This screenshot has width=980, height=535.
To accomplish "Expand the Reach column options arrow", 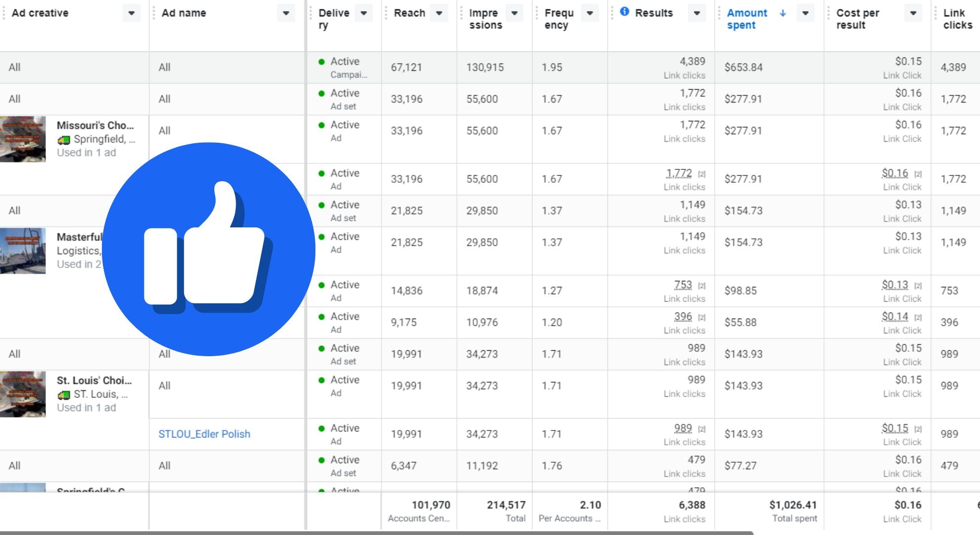I will (x=439, y=13).
